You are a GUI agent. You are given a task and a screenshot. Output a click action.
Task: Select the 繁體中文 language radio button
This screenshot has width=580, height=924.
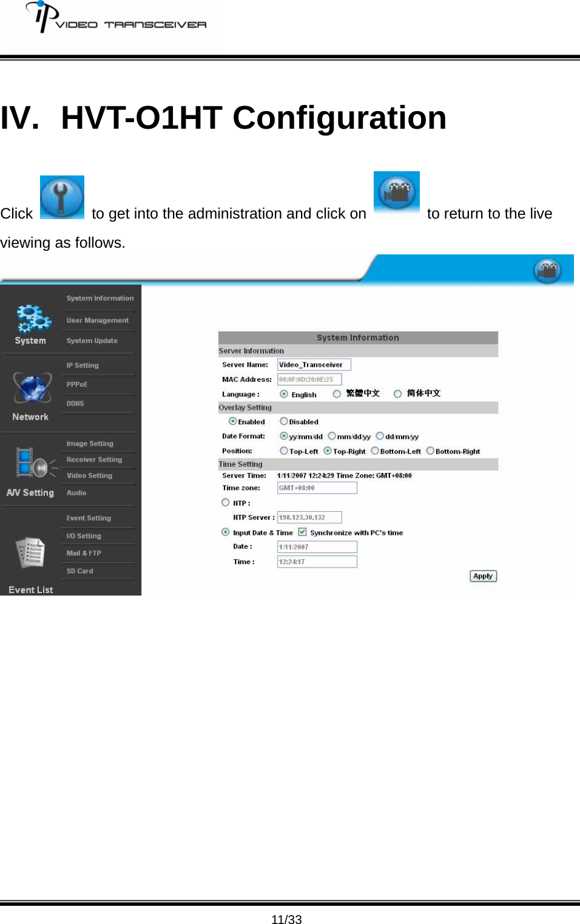[x=337, y=394]
